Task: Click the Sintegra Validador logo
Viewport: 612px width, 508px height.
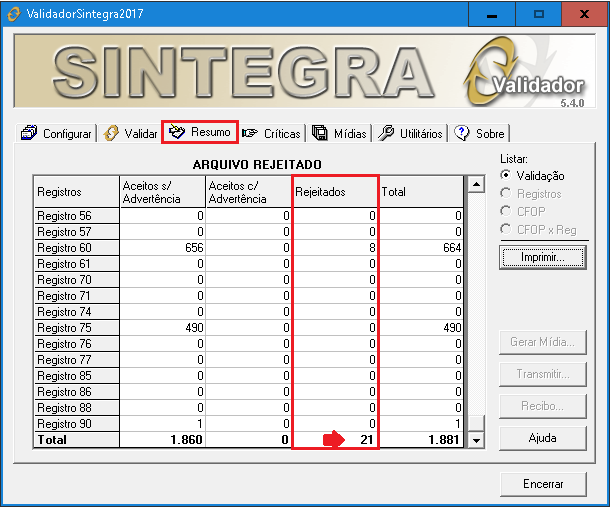Action: (525, 72)
